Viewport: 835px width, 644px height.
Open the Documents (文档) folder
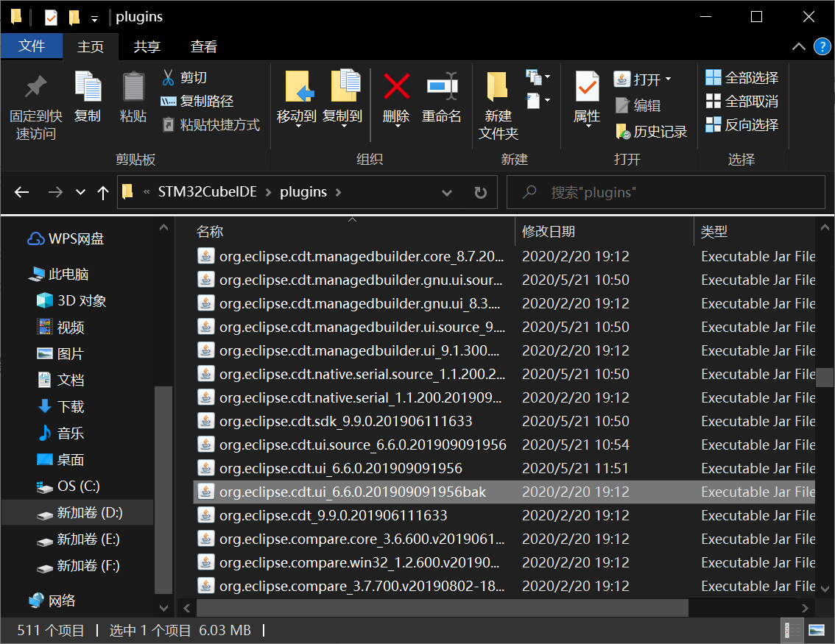pos(60,380)
